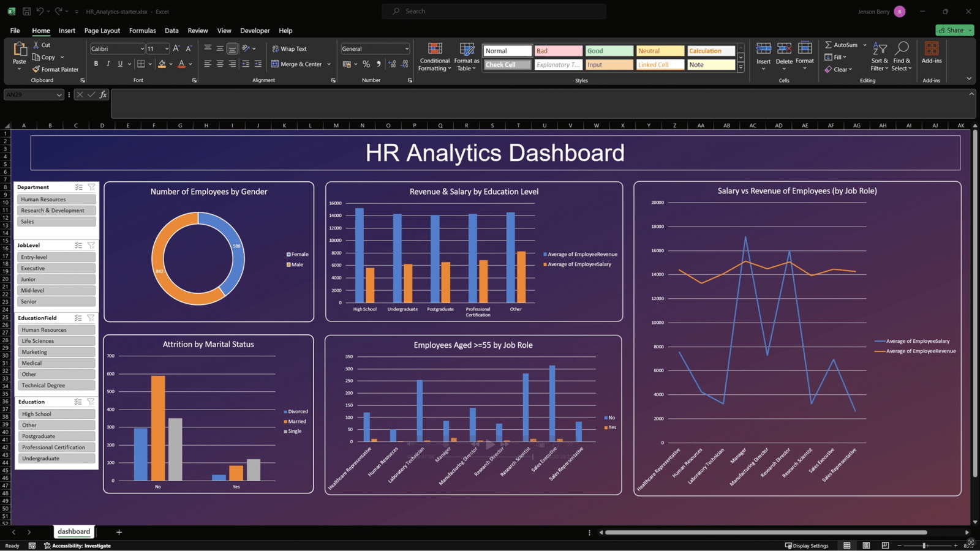This screenshot has height=551, width=980.
Task: Filter by Sales in Department slicer
Action: 56,222
